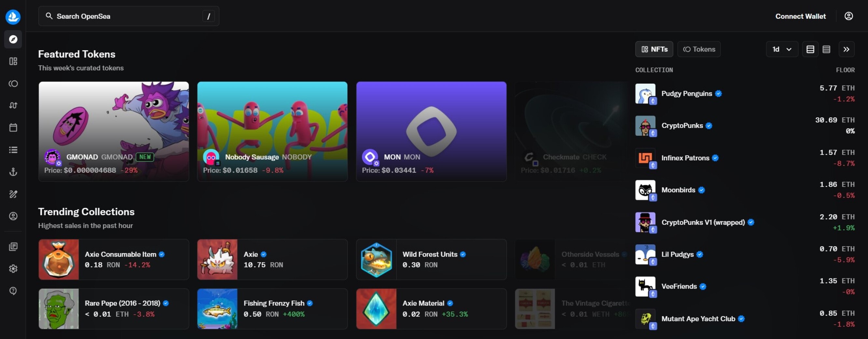Open the 1d timeframe dropdown
Screen dimensions: 868x339
[782, 49]
